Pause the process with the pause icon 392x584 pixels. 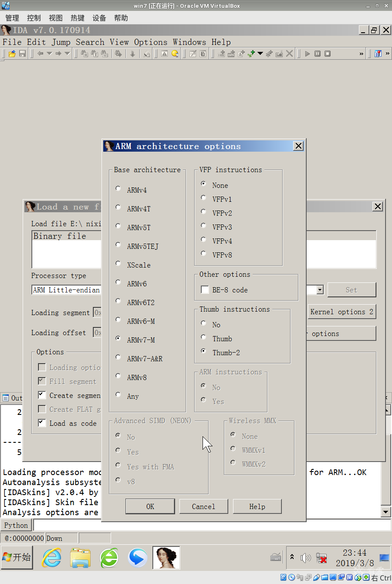point(318,54)
